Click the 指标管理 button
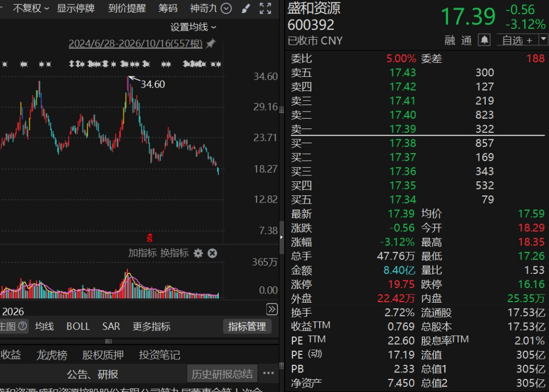Screen dimensions: 549x392 (247, 327)
